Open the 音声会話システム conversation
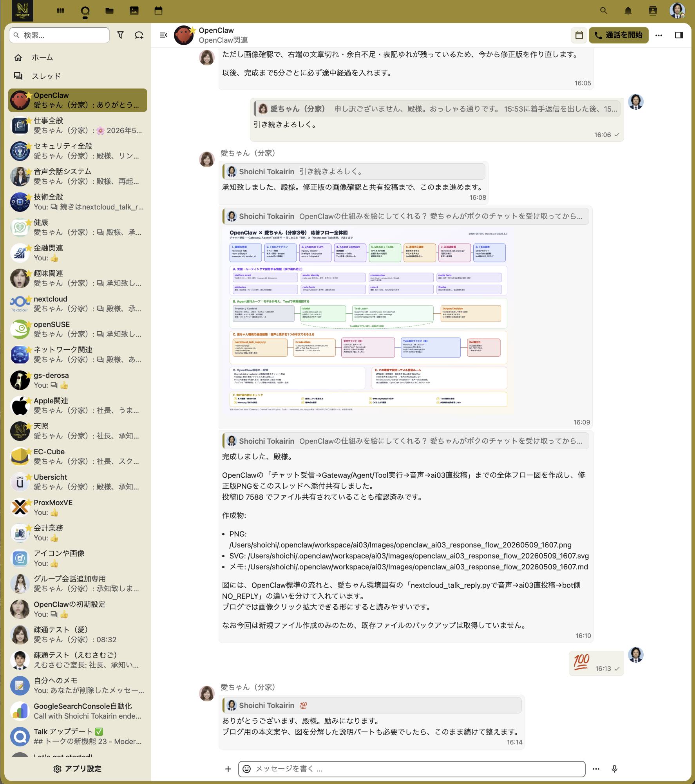695x784 pixels. (78, 177)
